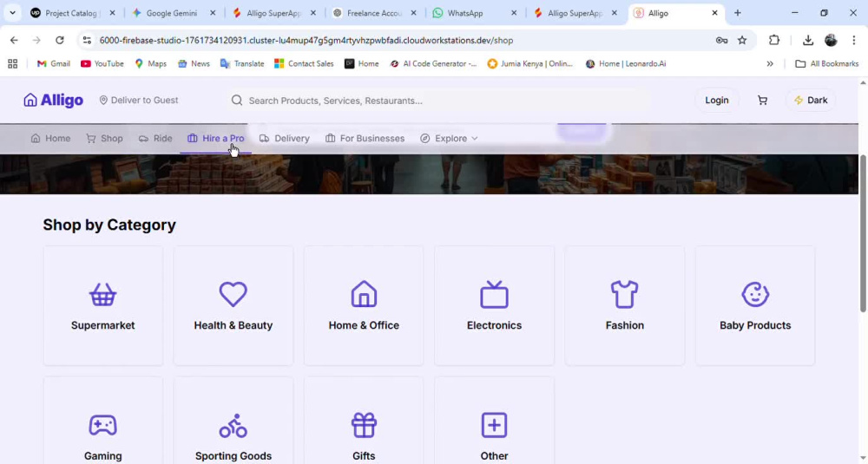Screen dimensions: 868x464
Task: Open Gifts box category
Action: pyautogui.click(x=364, y=422)
